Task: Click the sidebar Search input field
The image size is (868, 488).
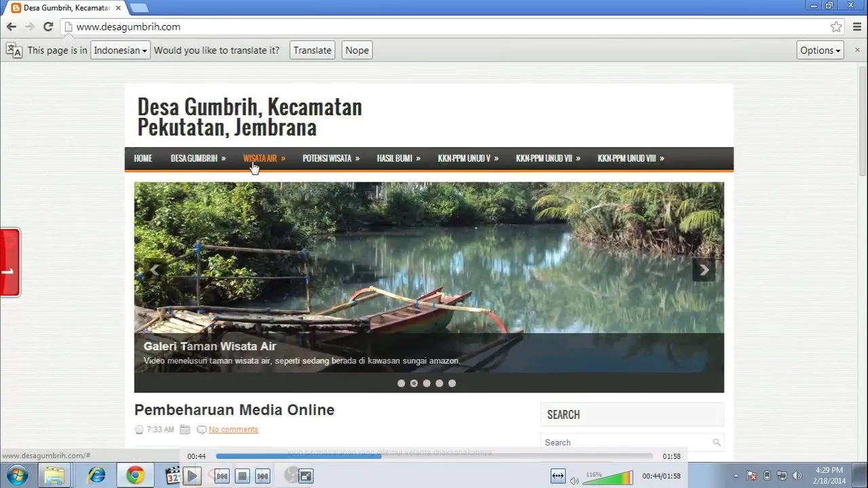Action: pos(625,443)
